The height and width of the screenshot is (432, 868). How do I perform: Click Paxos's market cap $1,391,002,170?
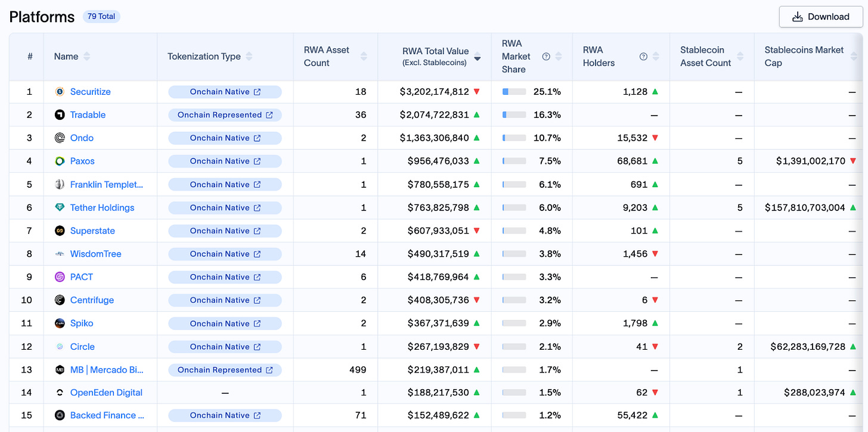(x=811, y=161)
